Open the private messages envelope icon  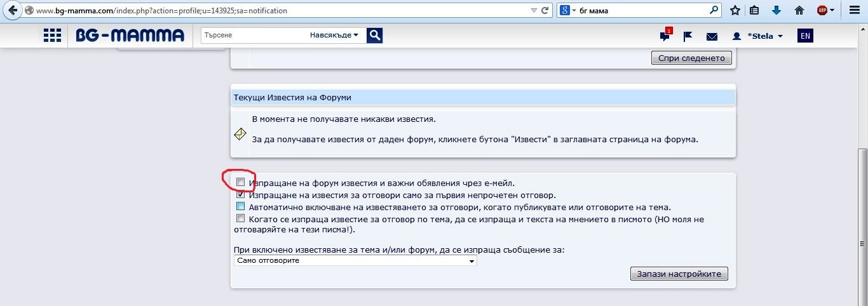tap(712, 37)
